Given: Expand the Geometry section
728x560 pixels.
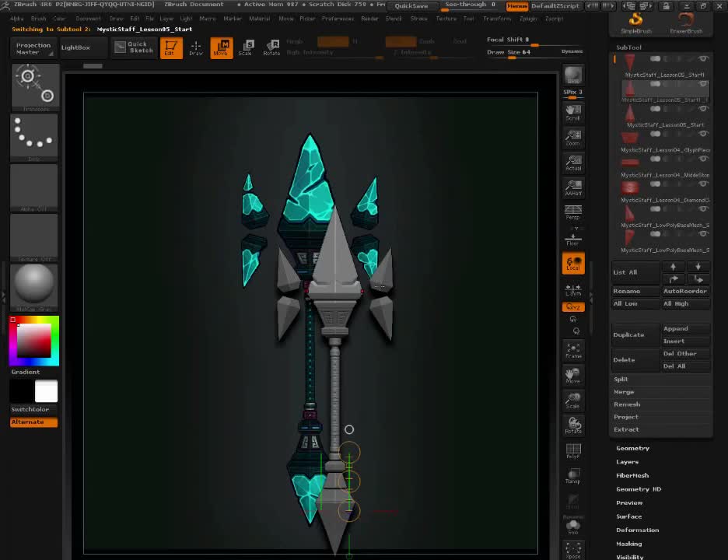Looking at the screenshot, I should coord(632,448).
